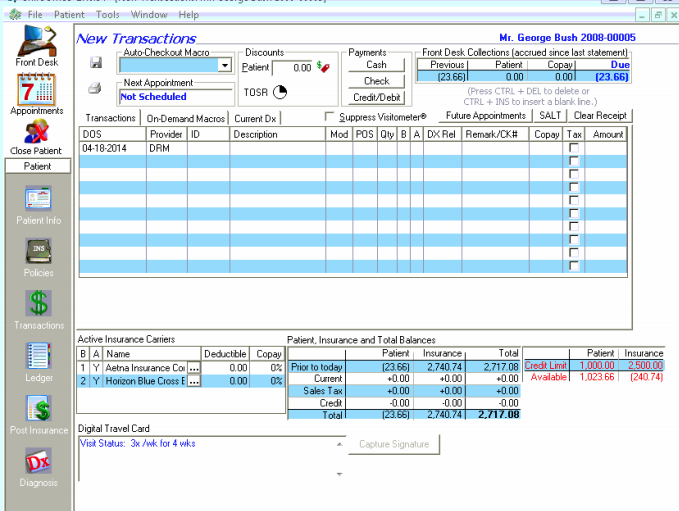This screenshot has height=511, width=679.
Task: Click the Not Scheduled appointment field
Action: tap(176, 97)
